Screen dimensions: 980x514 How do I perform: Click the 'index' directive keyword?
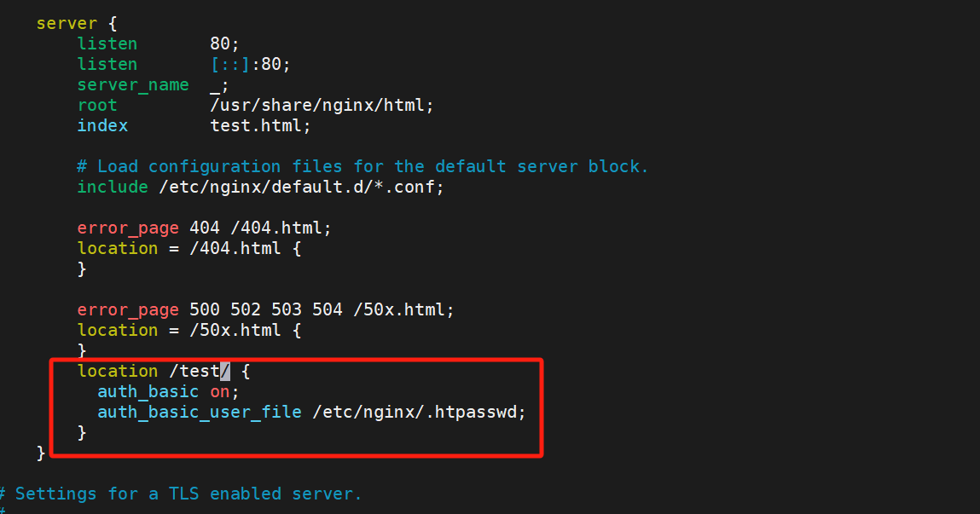pos(102,125)
